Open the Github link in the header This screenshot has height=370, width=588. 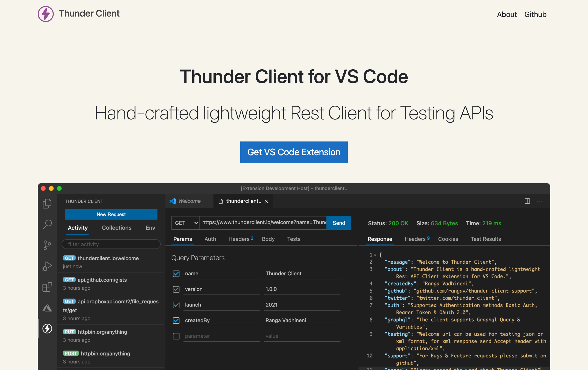(535, 14)
